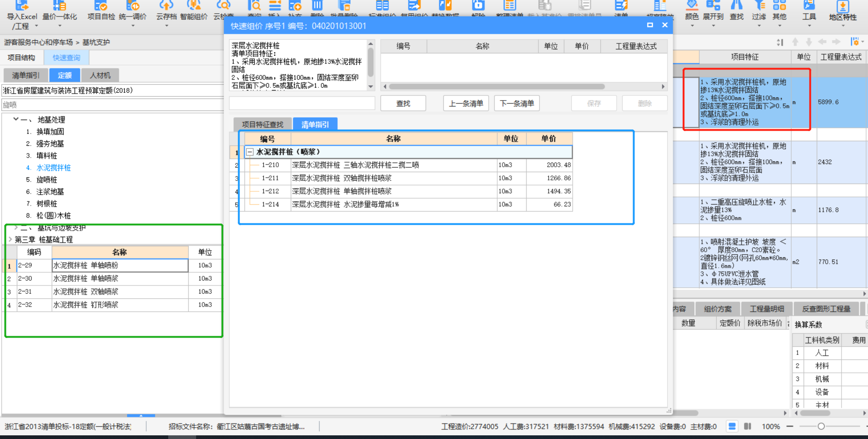The image size is (868, 439).
Task: Open dropdown arrow under 量价一体化
Action: pos(59,26)
